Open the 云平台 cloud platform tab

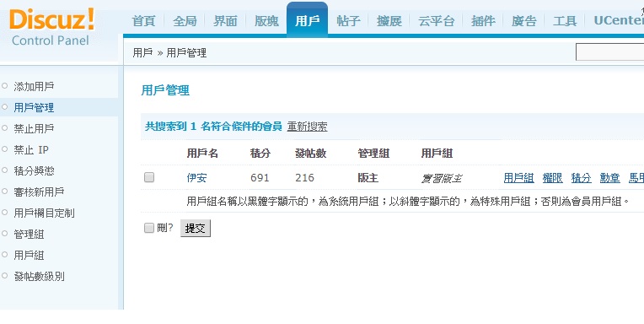pyautogui.click(x=437, y=20)
